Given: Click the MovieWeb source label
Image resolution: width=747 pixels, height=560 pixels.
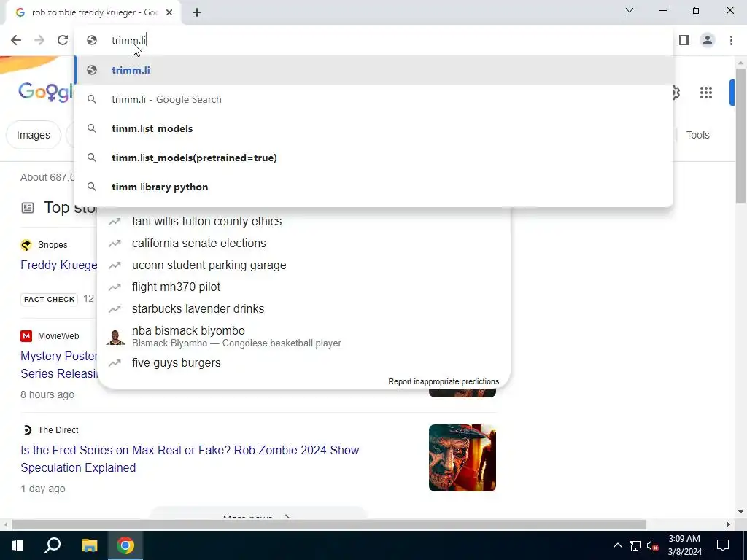Looking at the screenshot, I should click(x=58, y=336).
